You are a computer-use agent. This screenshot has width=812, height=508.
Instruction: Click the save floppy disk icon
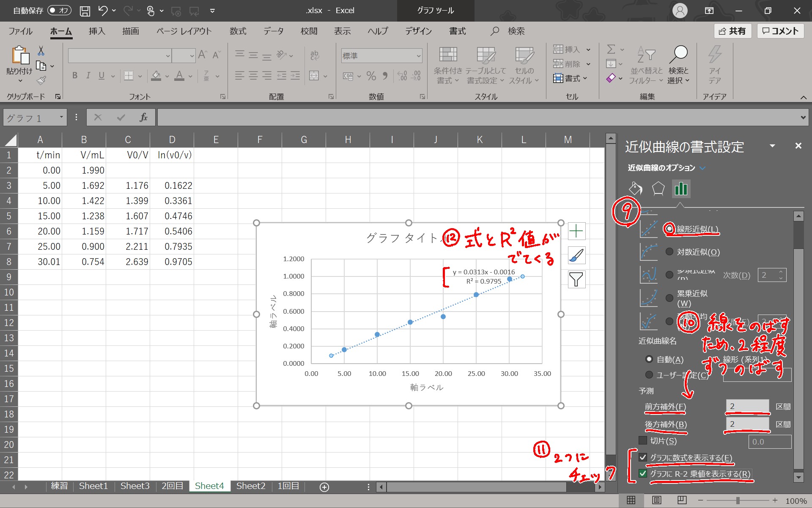click(85, 11)
